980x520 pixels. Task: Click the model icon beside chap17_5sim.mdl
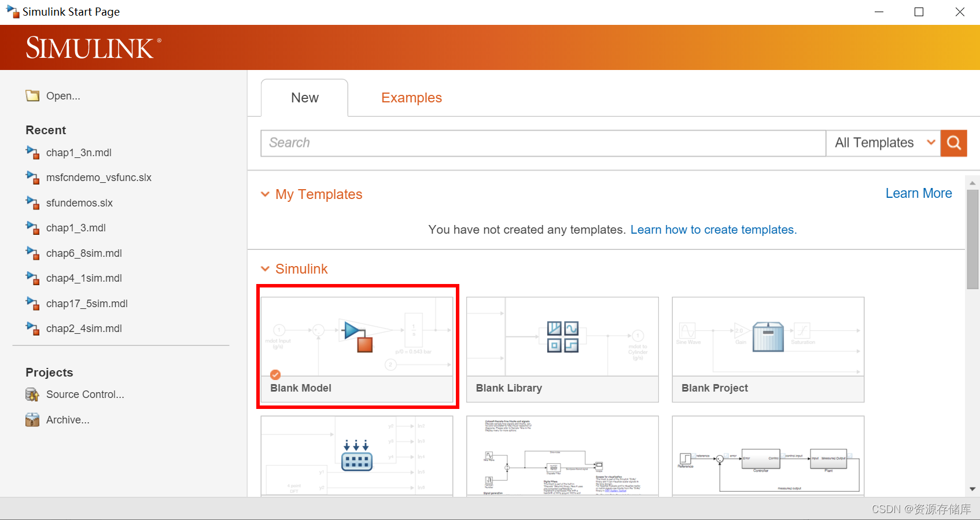coord(32,303)
